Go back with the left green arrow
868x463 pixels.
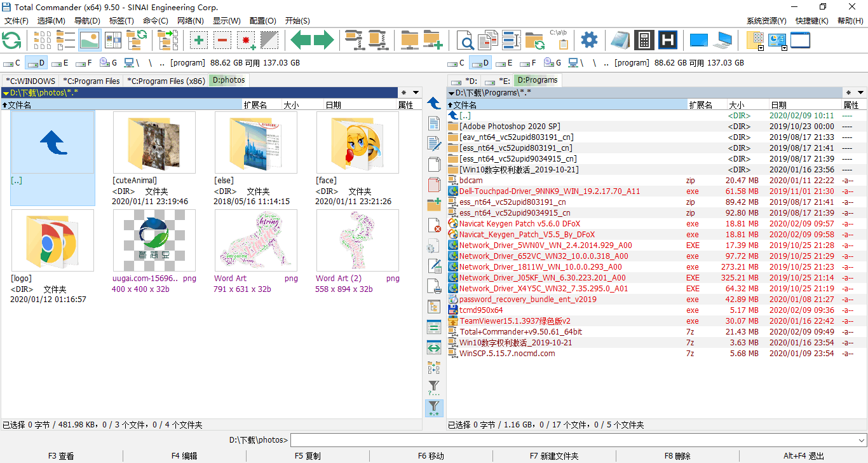click(x=301, y=40)
